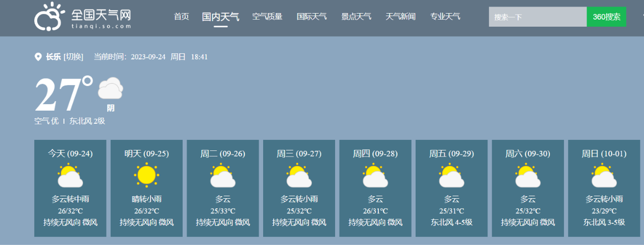Click the 25/33℃ temperature on 周二

pyautogui.click(x=223, y=211)
